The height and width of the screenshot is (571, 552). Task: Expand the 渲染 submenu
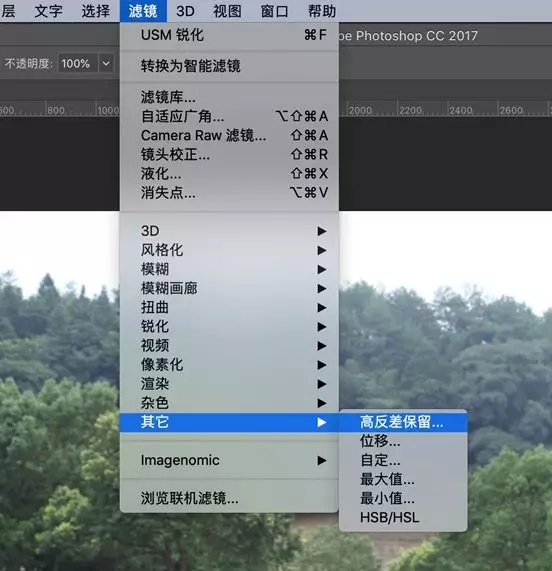229,384
